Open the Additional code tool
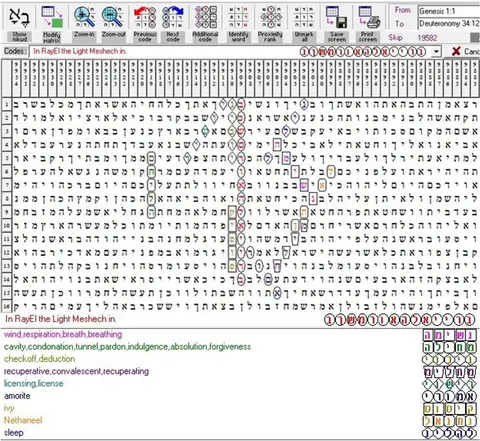 (205, 17)
